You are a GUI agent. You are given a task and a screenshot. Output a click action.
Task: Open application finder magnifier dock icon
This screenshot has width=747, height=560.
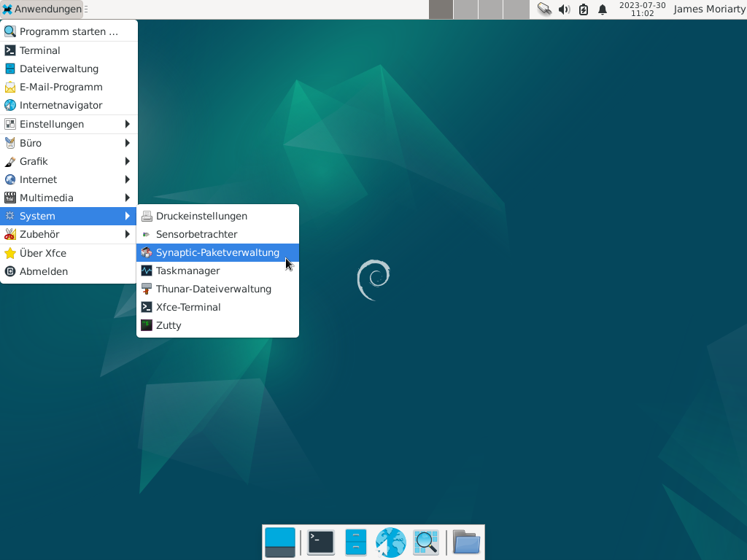tap(426, 542)
